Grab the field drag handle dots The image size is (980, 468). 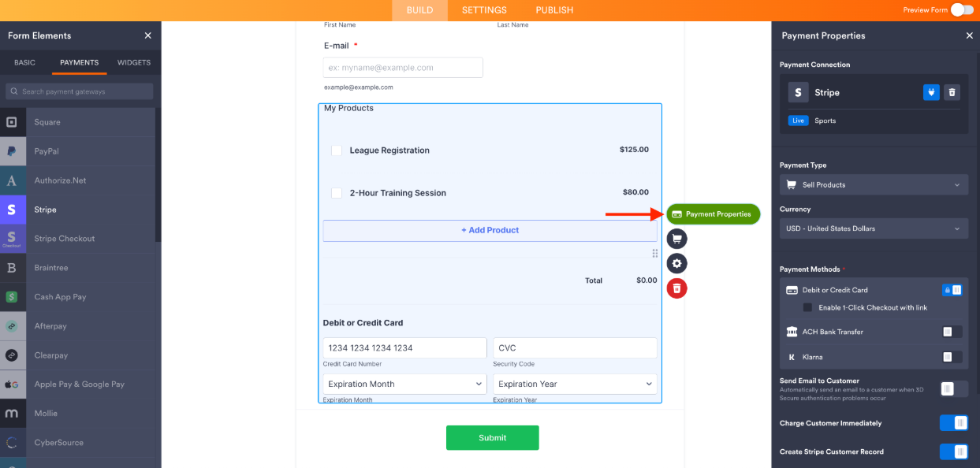point(655,254)
